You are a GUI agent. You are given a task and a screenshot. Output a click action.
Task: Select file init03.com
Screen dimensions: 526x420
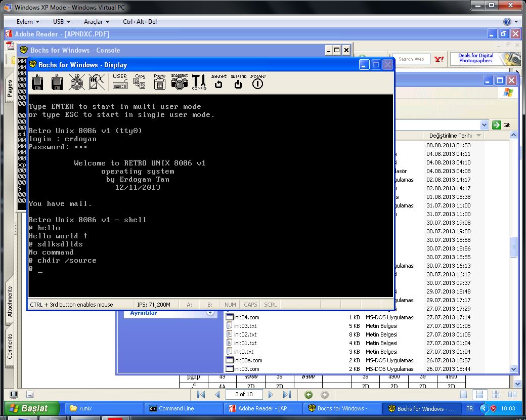point(247,369)
